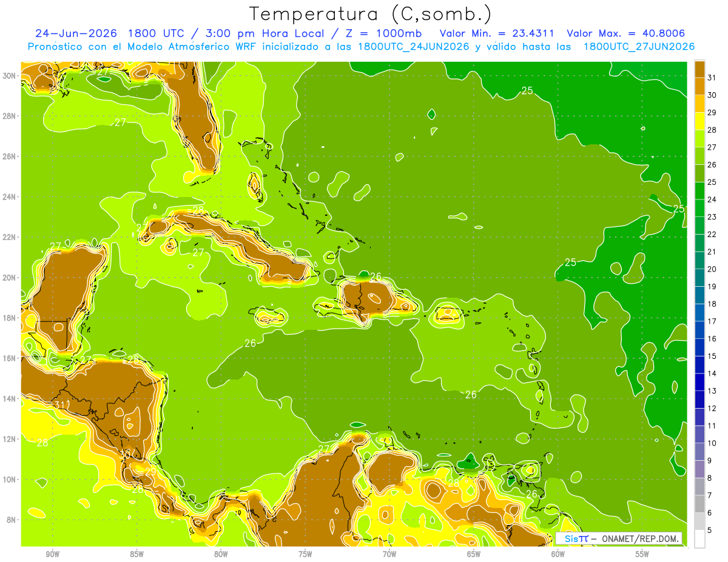This screenshot has width=728, height=562.
Task: Click the '16N' latitude axis label
Action: 10,358
